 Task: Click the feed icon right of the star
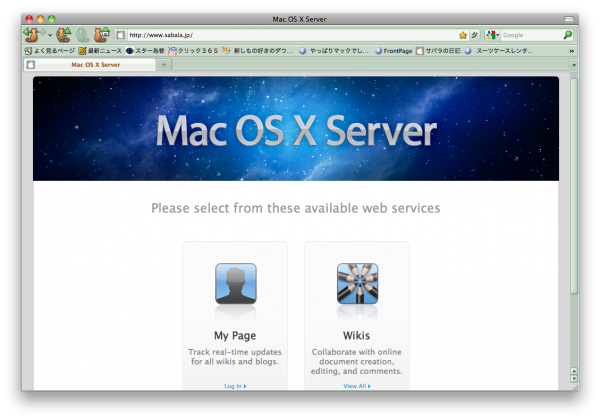tap(474, 35)
